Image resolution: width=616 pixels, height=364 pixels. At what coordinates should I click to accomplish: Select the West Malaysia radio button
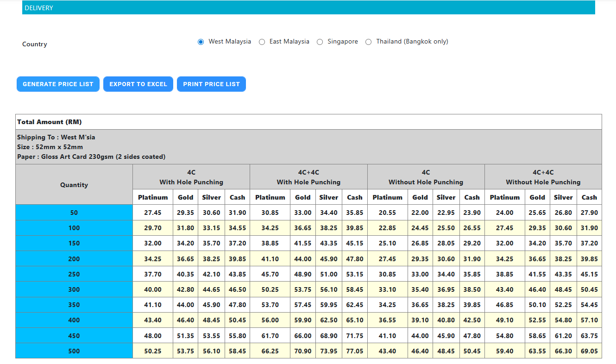(x=201, y=42)
